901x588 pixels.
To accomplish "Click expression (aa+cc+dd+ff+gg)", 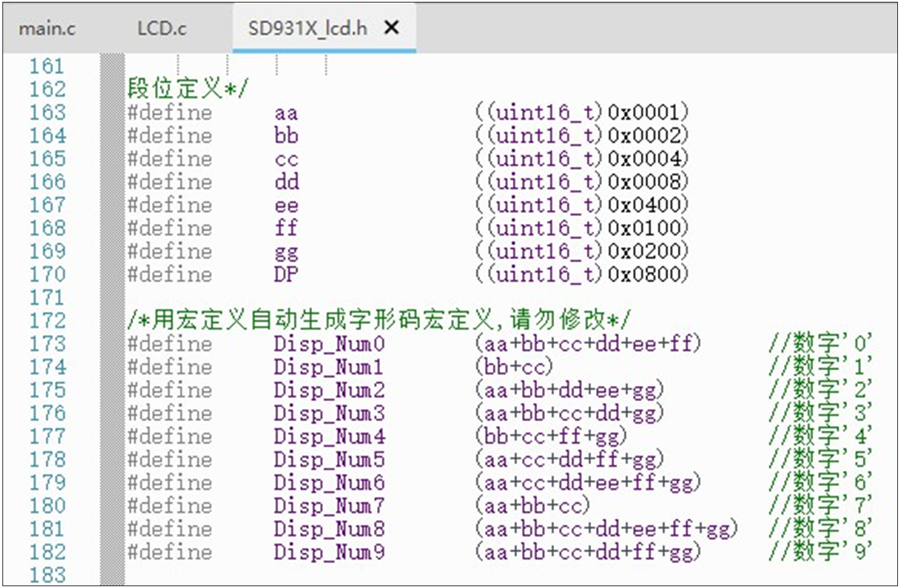I will click(x=570, y=459).
